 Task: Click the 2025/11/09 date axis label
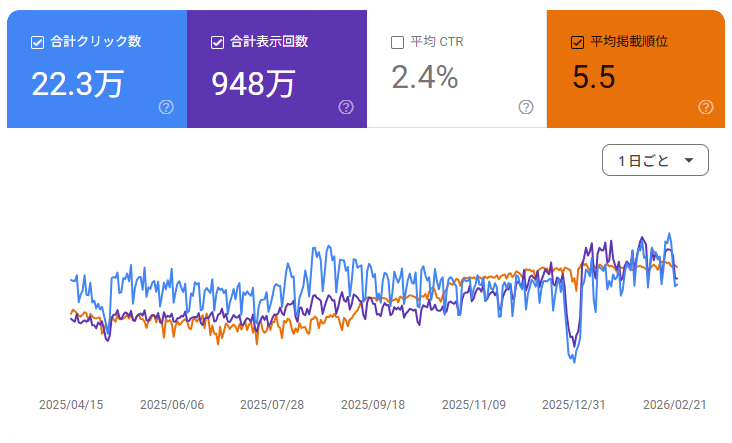[x=474, y=405]
